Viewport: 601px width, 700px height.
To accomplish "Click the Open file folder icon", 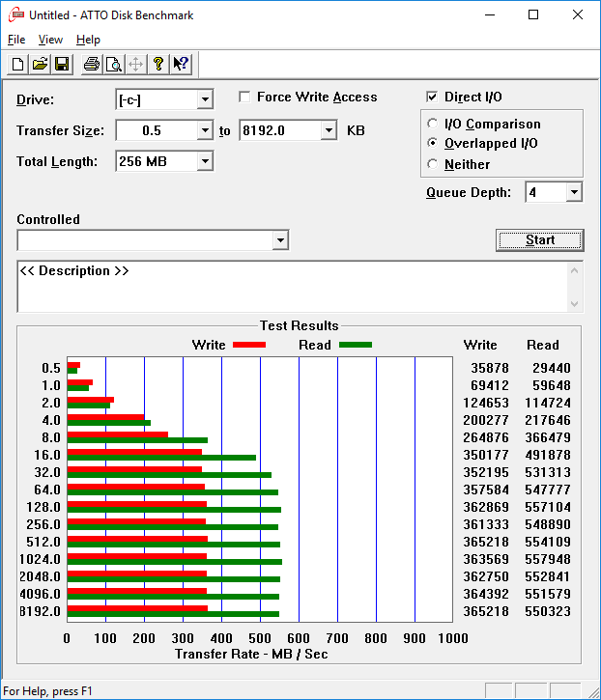I will point(41,65).
